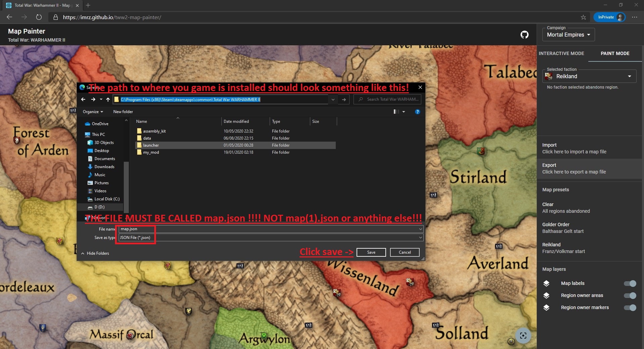644x349 pixels.
Task: Open the Organize dropdown menu
Action: coord(93,112)
